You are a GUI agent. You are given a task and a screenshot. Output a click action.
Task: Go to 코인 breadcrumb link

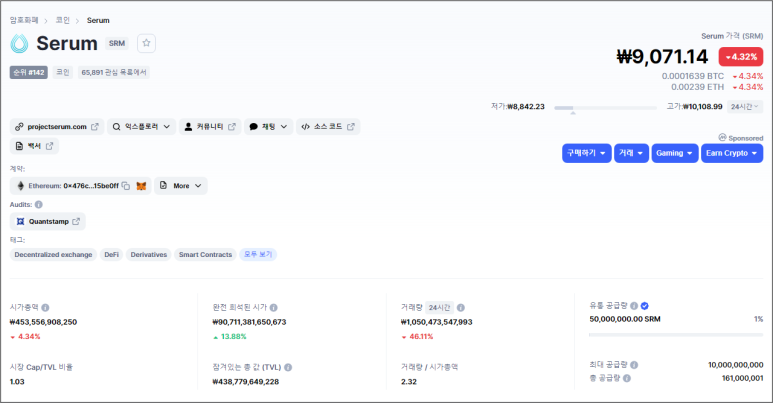pyautogui.click(x=63, y=20)
